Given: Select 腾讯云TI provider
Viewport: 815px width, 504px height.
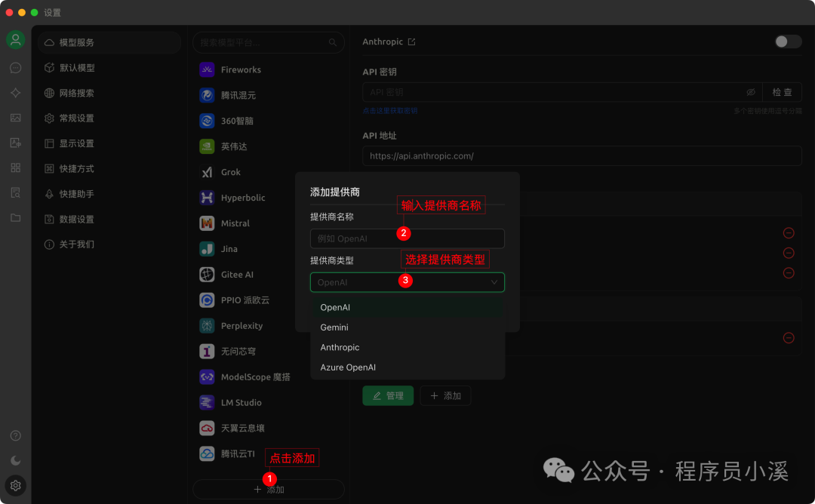Looking at the screenshot, I should [x=268, y=453].
